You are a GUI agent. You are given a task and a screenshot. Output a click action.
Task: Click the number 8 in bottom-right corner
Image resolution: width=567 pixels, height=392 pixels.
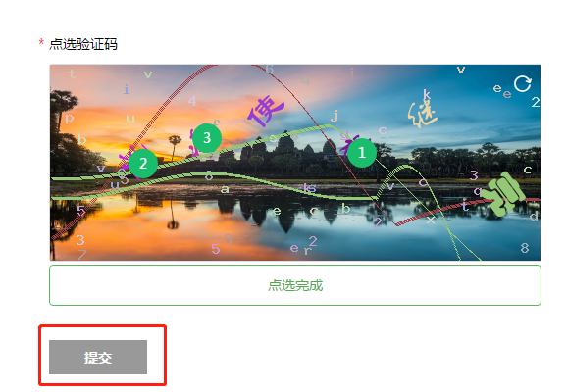click(x=525, y=248)
